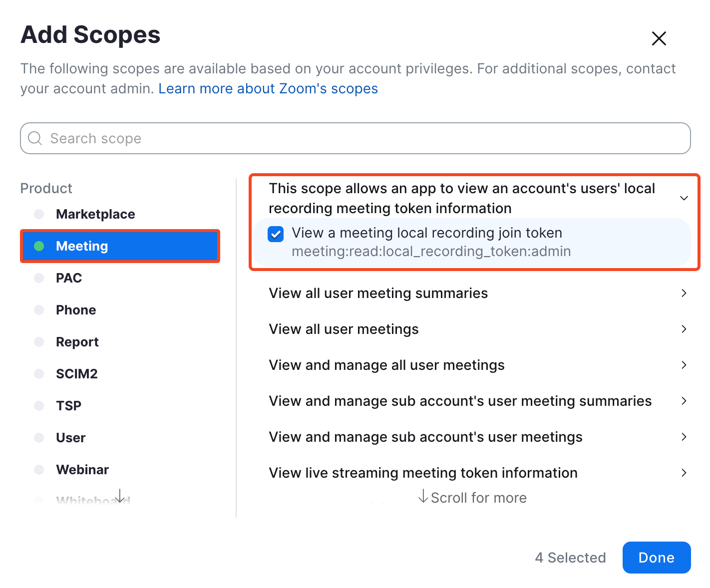
Task: Click the Webinar status dot
Action: pos(39,470)
